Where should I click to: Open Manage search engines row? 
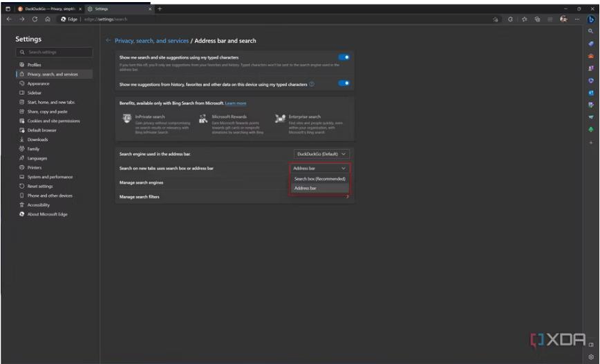click(234, 183)
